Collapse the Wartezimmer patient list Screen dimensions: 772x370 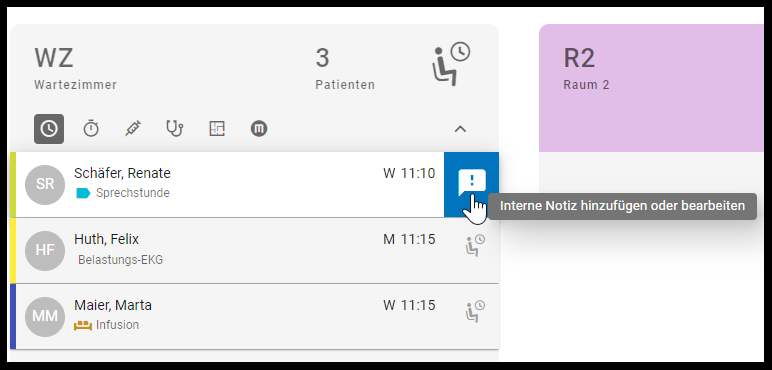coord(460,129)
